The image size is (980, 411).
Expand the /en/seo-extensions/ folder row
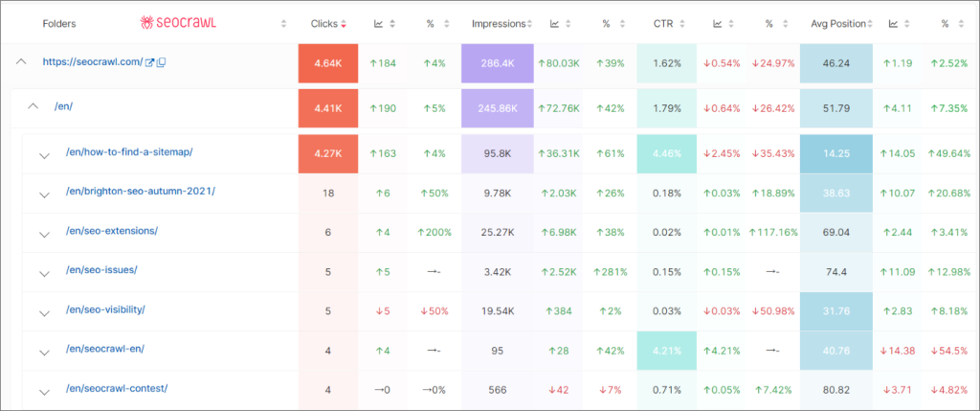coord(44,233)
